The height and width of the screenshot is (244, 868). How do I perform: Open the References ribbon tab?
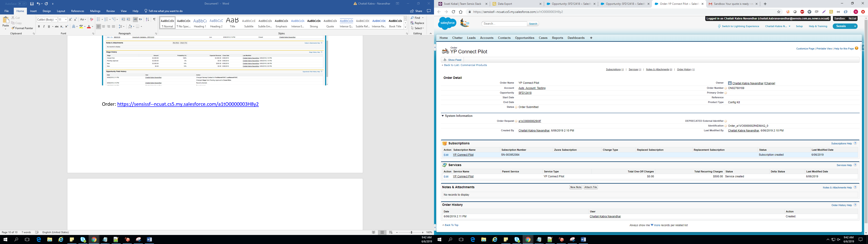[78, 11]
